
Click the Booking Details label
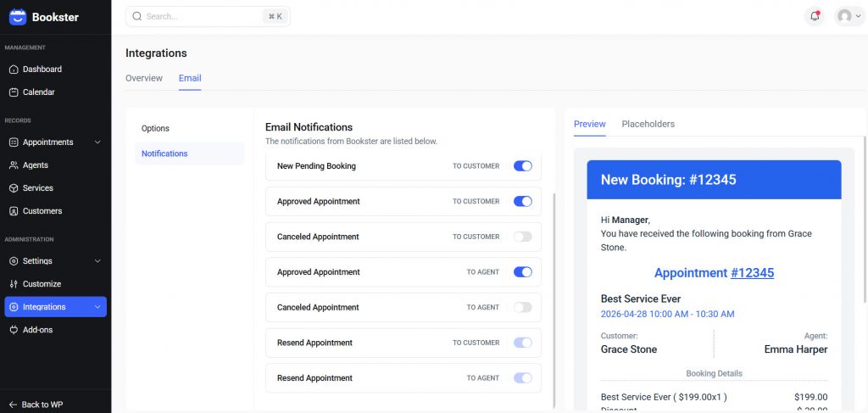tap(714, 374)
